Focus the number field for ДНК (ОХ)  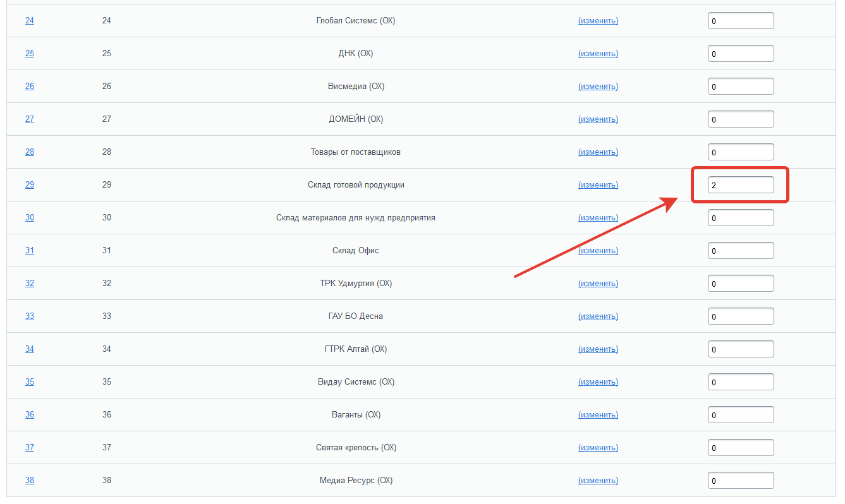coord(740,54)
